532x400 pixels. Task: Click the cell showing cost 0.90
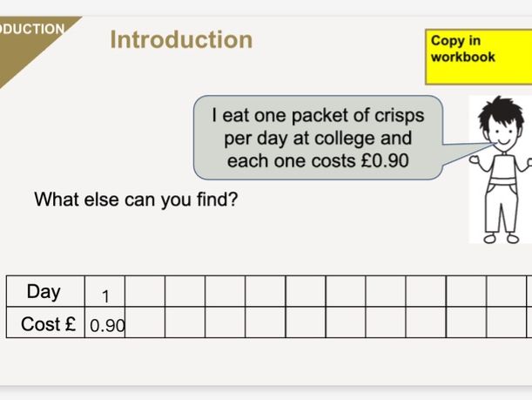pos(105,325)
